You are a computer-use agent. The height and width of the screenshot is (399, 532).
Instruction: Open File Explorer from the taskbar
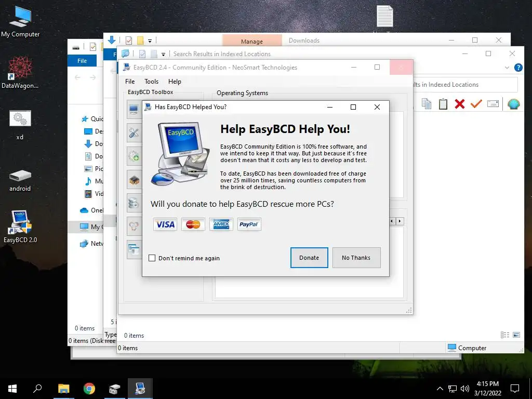[63, 389]
